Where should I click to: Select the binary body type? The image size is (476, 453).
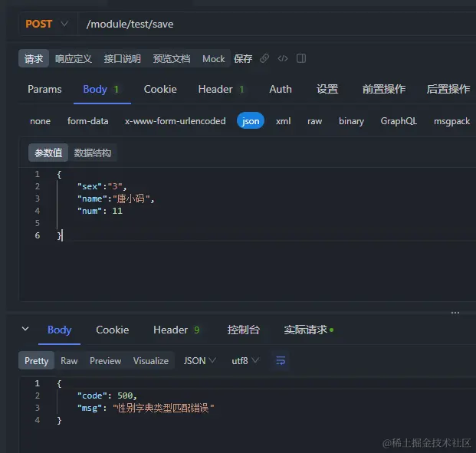click(351, 121)
